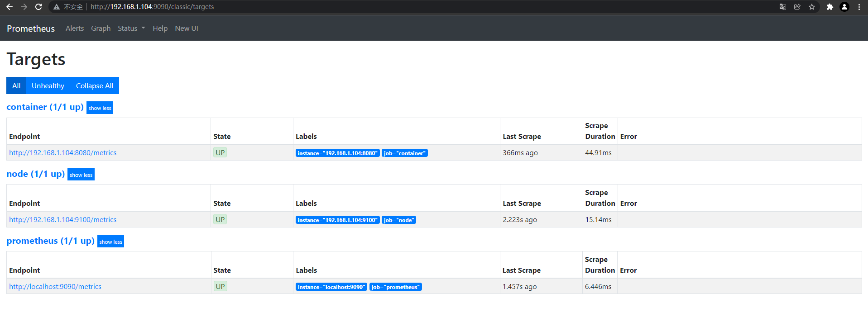Go forward with the browser forward arrow

click(x=24, y=7)
